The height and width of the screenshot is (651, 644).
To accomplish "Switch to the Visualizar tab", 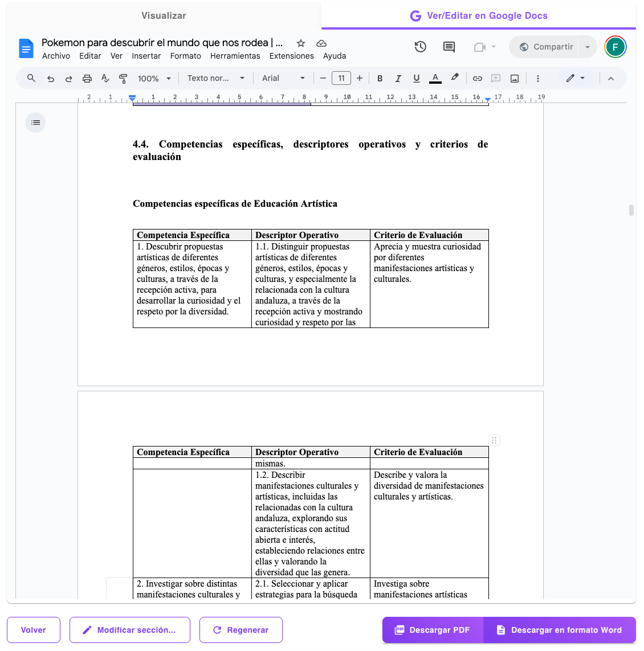I will tap(164, 15).
